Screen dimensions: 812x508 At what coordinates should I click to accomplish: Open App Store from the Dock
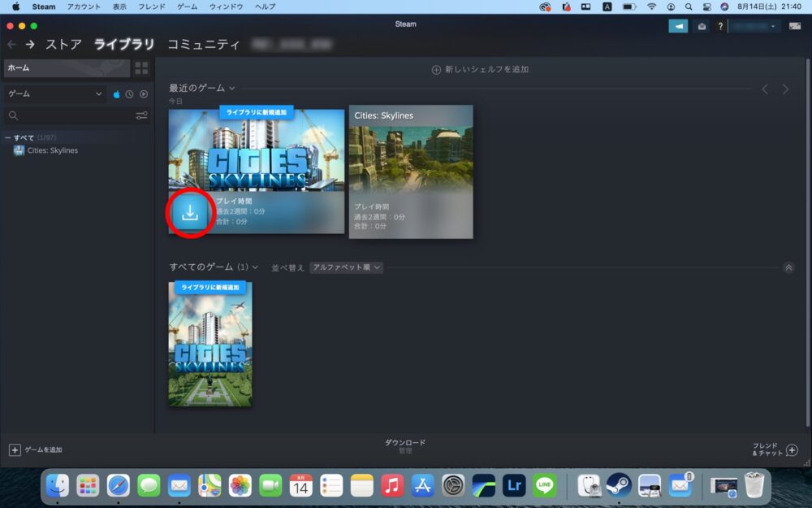pyautogui.click(x=422, y=486)
